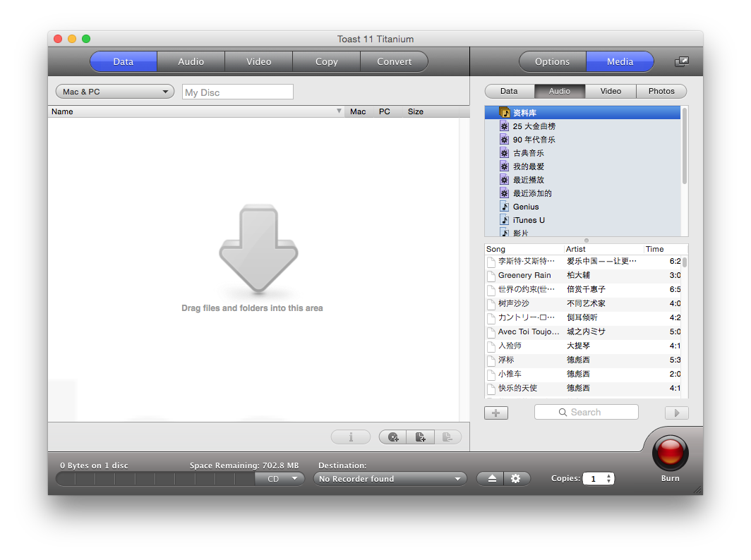
Task: Eject the disc with the eject icon
Action: 491,479
